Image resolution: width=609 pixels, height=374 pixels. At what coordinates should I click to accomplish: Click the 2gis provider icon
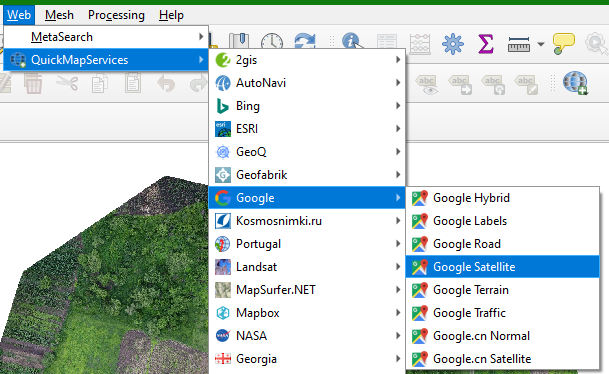pos(223,60)
